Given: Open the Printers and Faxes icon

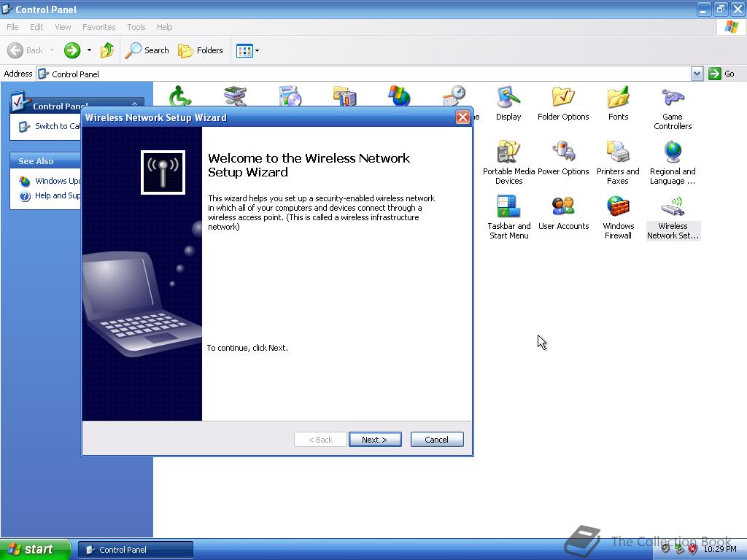Looking at the screenshot, I should (x=618, y=163).
